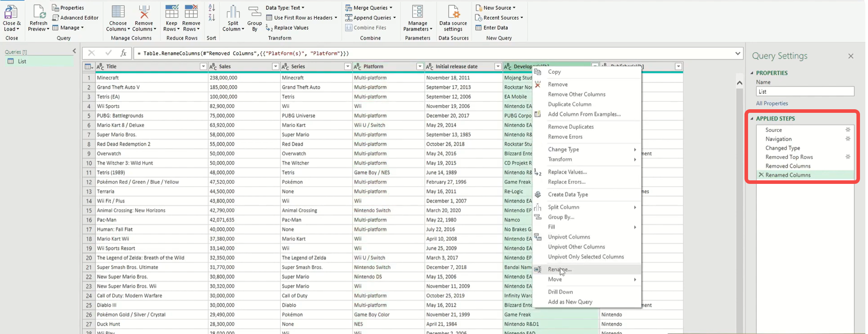This screenshot has width=868, height=334.
Task: Refresh the preview from the ribbon
Action: point(38,18)
